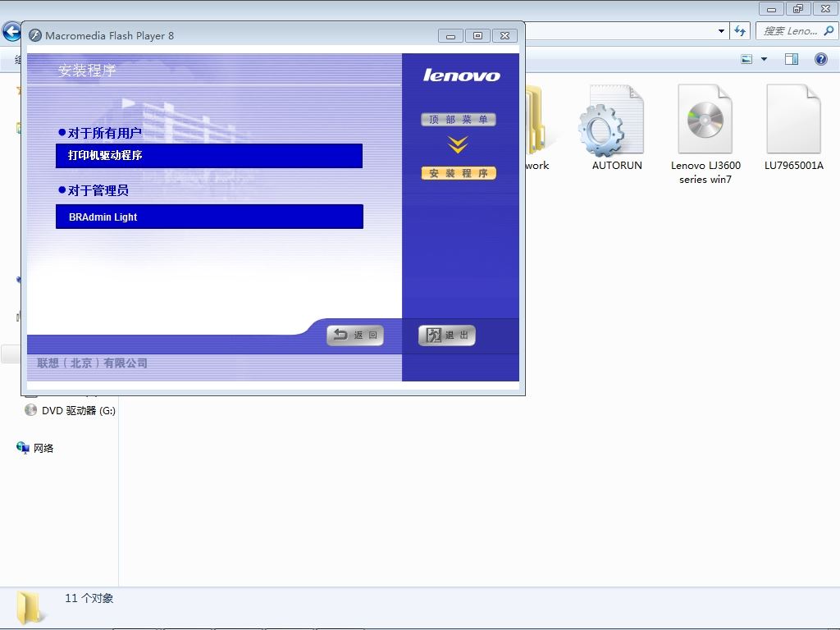Click the 网络 network icon
This screenshot has width=840, height=630.
click(x=22, y=448)
